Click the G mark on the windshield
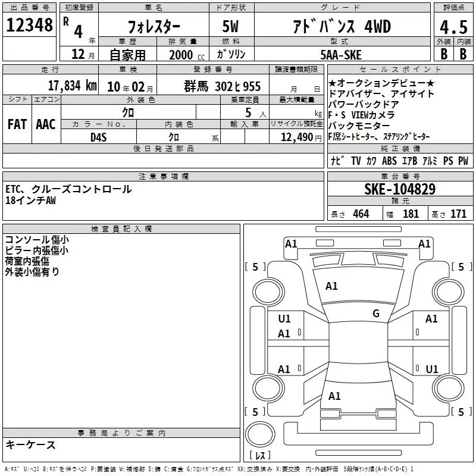Image resolution: width=476 pixels, height=476 pixels. point(376,314)
